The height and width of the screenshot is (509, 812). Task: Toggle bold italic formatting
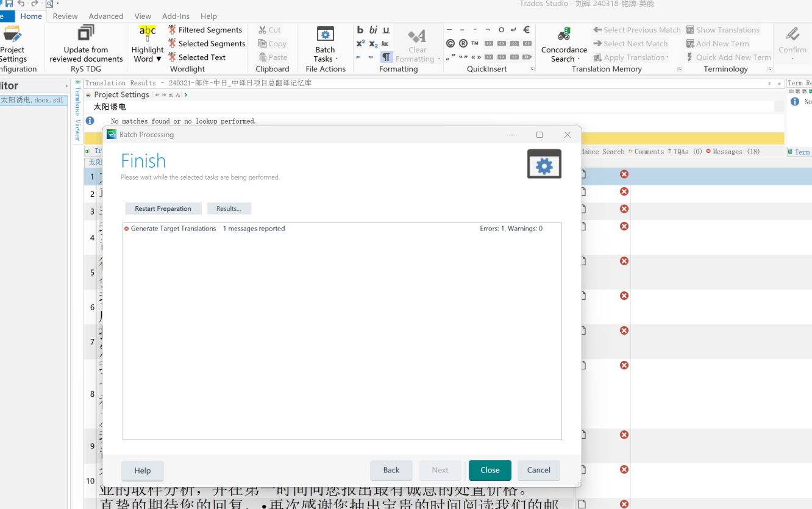373,30
